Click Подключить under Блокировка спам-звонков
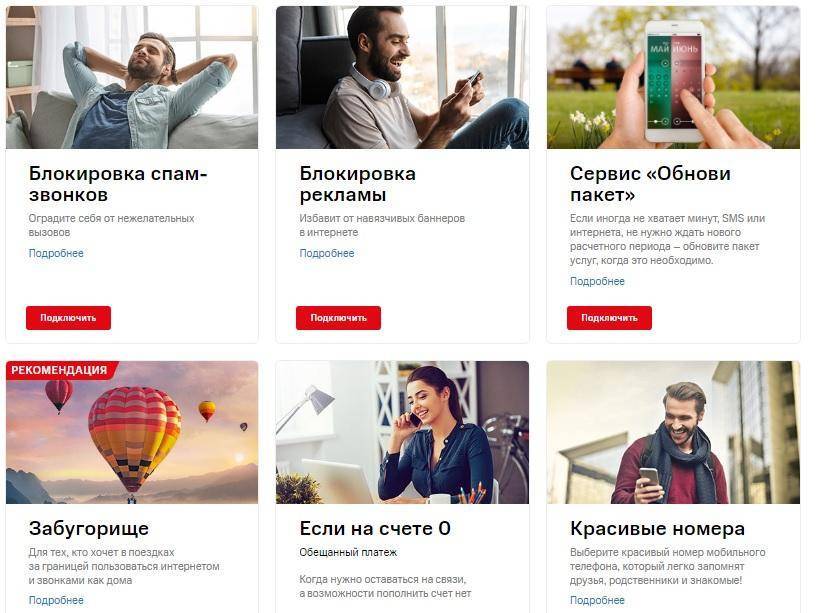 [x=68, y=318]
